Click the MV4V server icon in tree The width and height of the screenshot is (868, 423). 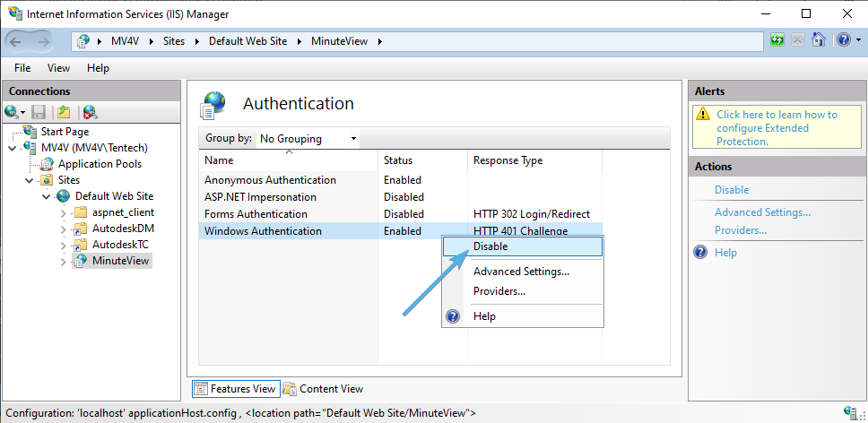(30, 148)
